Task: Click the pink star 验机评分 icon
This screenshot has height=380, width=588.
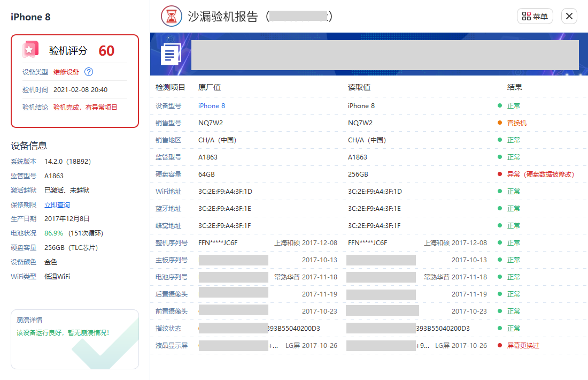Action: pos(30,50)
